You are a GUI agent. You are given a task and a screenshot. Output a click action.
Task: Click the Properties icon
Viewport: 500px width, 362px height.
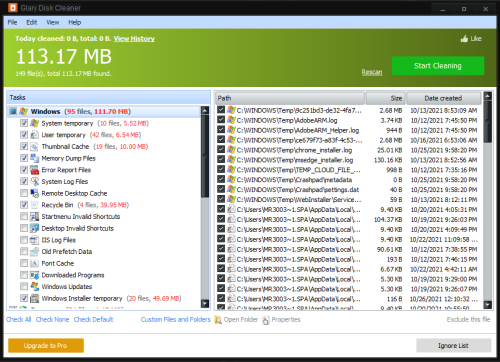click(x=266, y=320)
